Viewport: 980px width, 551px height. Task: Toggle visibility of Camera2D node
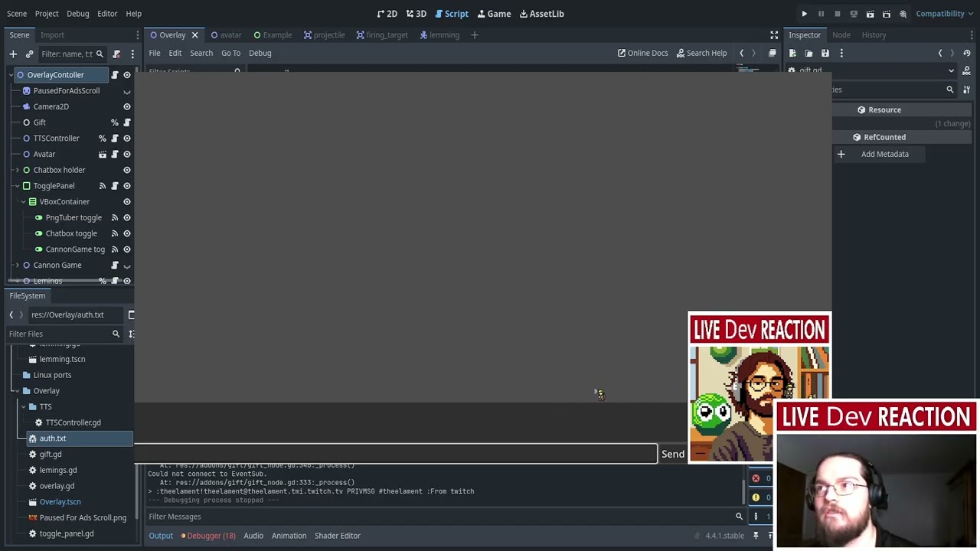(127, 106)
